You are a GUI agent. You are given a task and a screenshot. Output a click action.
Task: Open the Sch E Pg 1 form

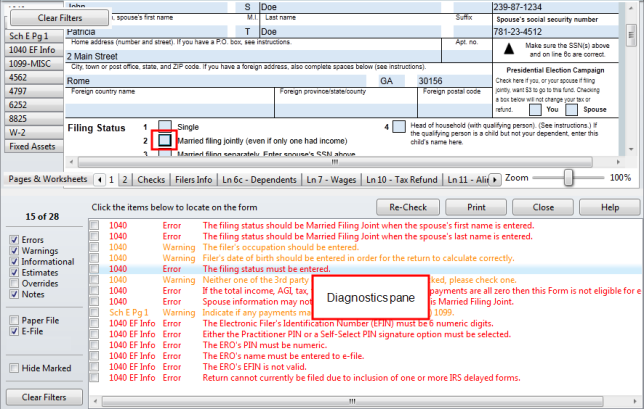[x=34, y=36]
